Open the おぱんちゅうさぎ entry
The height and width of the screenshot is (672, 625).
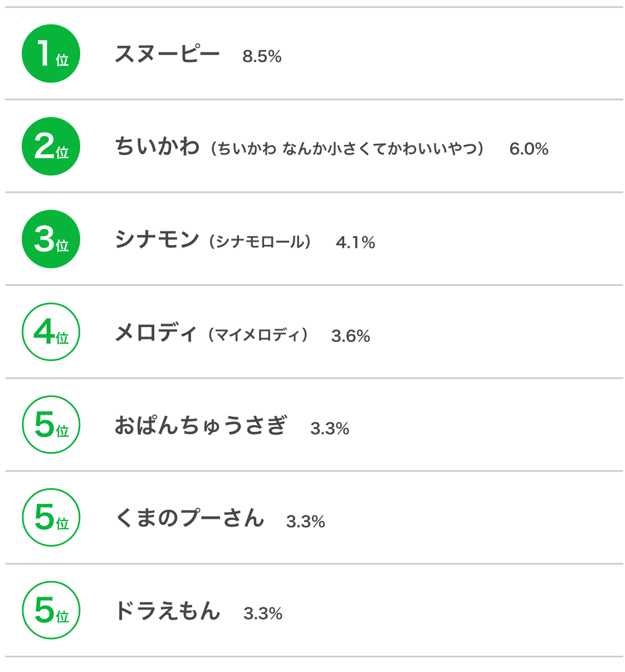click(201, 426)
